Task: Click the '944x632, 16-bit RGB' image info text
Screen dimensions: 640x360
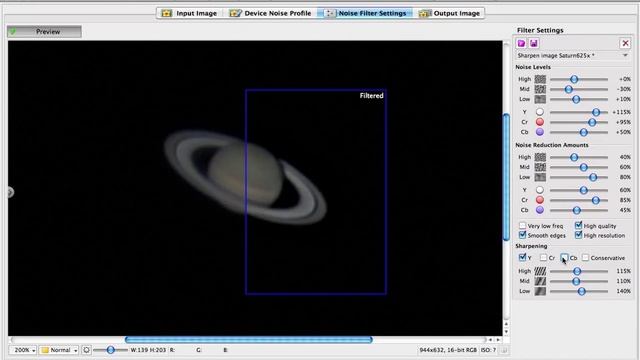Action: click(448, 350)
